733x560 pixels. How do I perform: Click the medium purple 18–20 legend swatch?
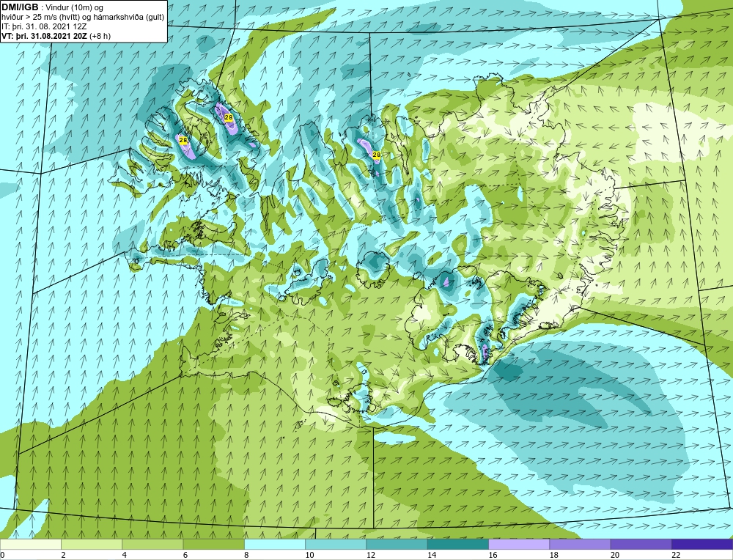click(x=580, y=544)
